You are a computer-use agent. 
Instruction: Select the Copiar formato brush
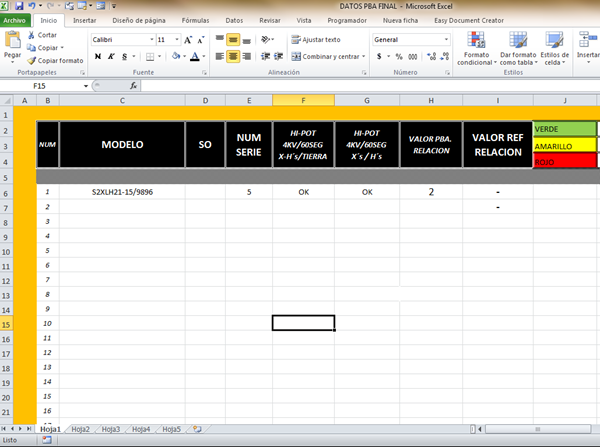coord(33,60)
